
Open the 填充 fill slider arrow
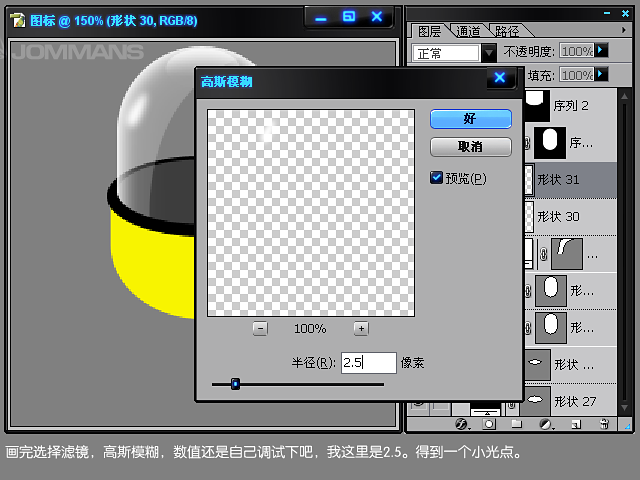point(601,74)
